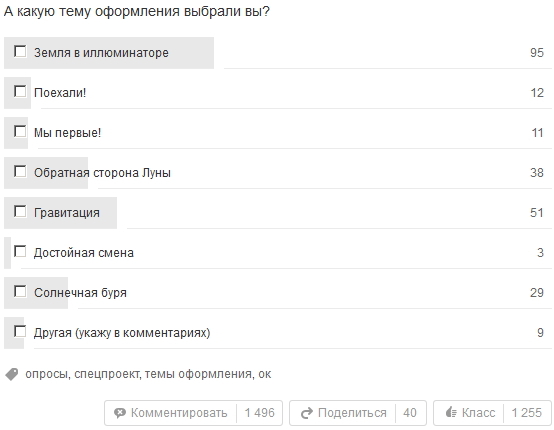The height and width of the screenshot is (430, 554).
Task: Open the 'опросы' tag link
Action: point(46,374)
